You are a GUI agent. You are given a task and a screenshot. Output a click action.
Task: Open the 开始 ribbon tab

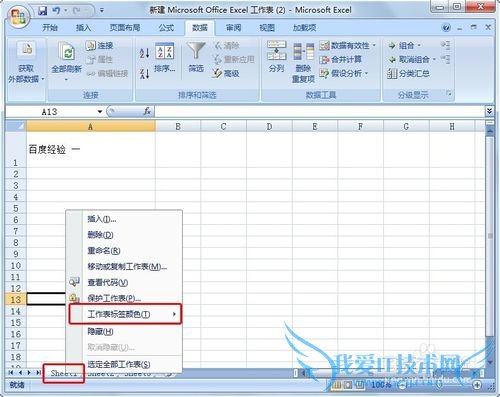click(50, 28)
